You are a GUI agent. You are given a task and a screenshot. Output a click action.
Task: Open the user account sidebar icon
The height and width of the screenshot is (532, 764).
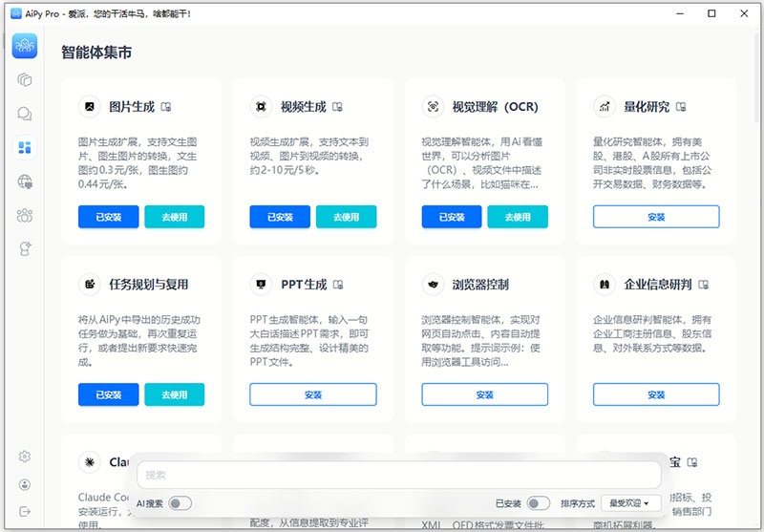[x=25, y=485]
